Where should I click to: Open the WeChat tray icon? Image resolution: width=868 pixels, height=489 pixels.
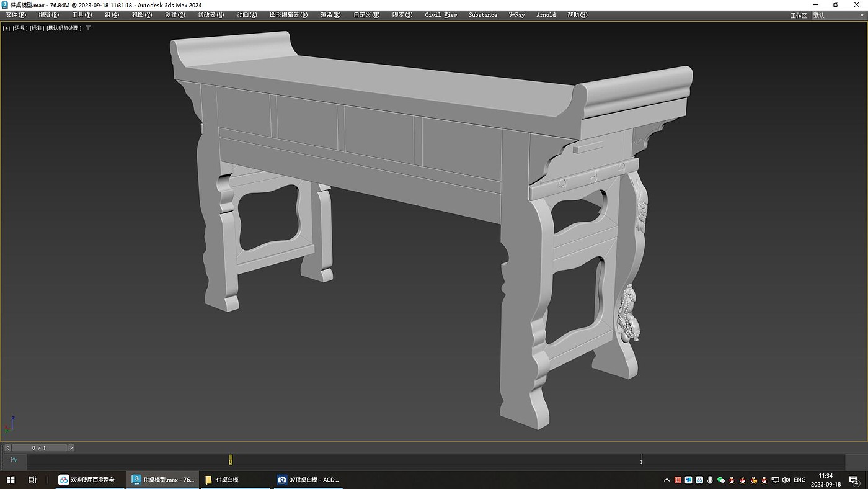coord(720,480)
